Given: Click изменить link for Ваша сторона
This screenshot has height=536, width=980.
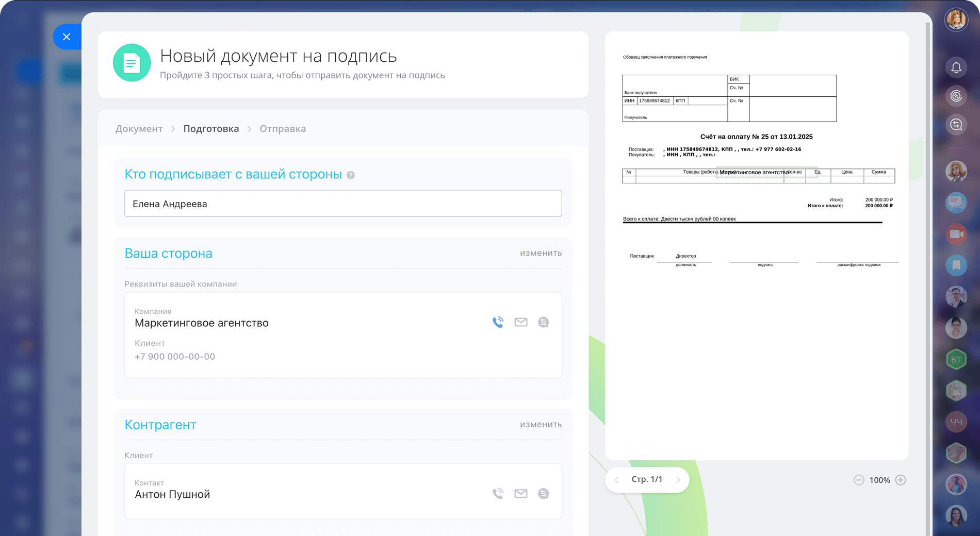Looking at the screenshot, I should (541, 253).
